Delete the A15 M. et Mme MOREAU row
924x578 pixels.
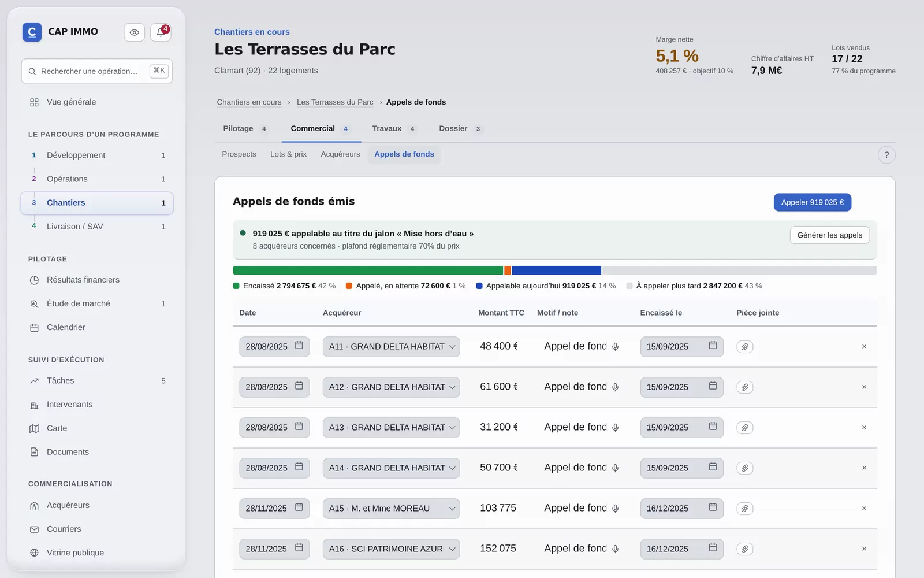864,509
